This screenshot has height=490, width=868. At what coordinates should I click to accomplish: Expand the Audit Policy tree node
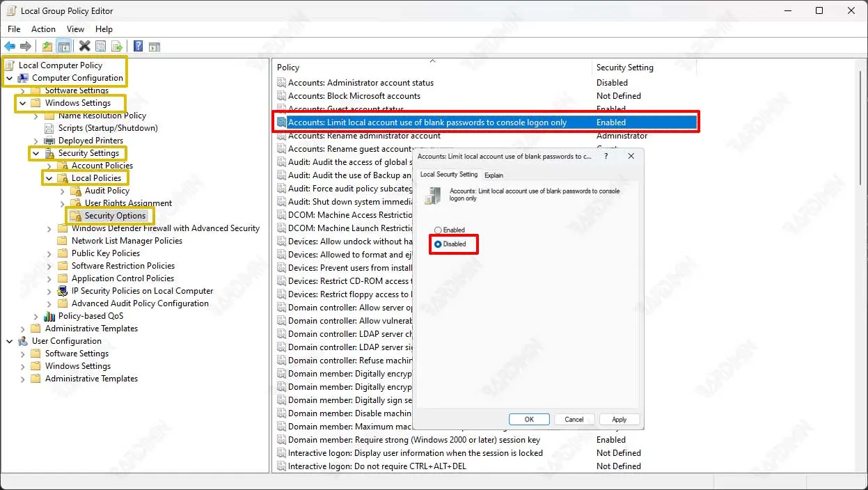63,191
